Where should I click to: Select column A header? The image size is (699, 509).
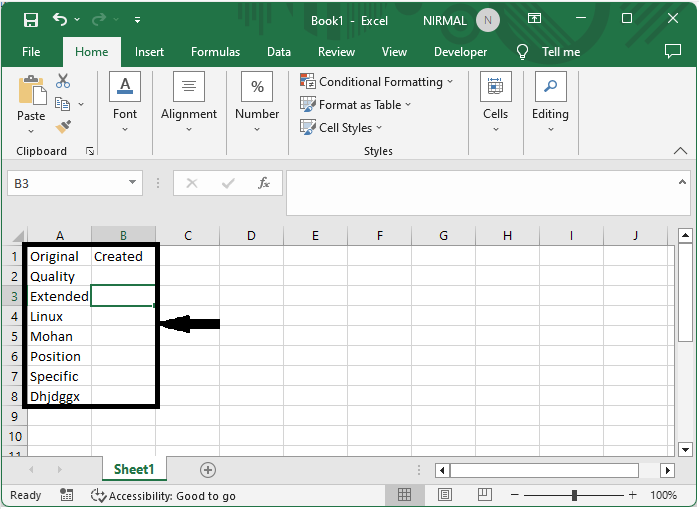[x=60, y=236]
